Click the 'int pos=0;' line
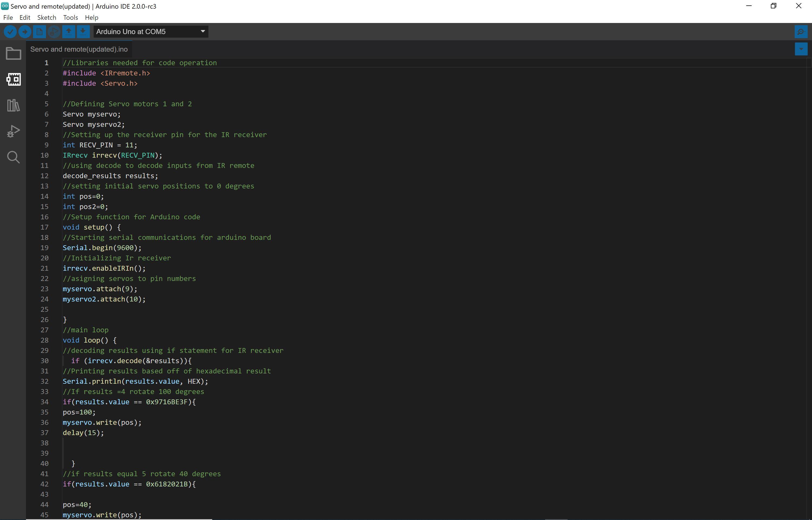812x520 pixels. [x=83, y=197]
